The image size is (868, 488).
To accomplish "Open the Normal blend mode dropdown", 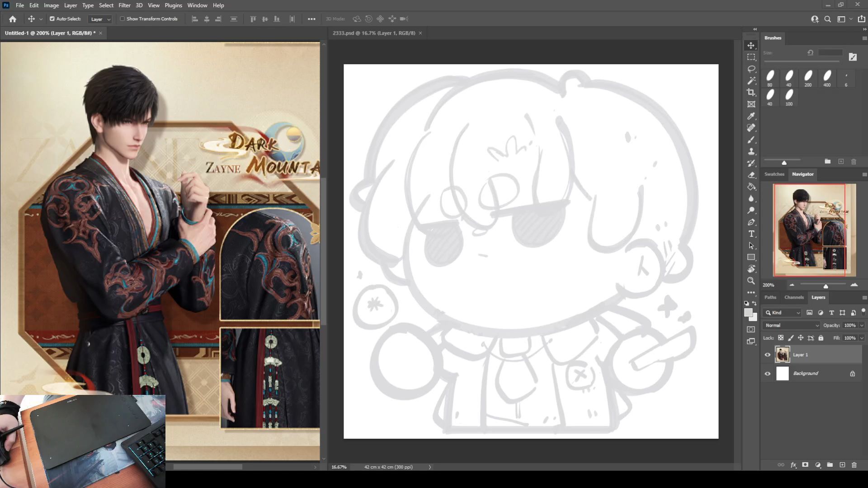I will point(792,325).
